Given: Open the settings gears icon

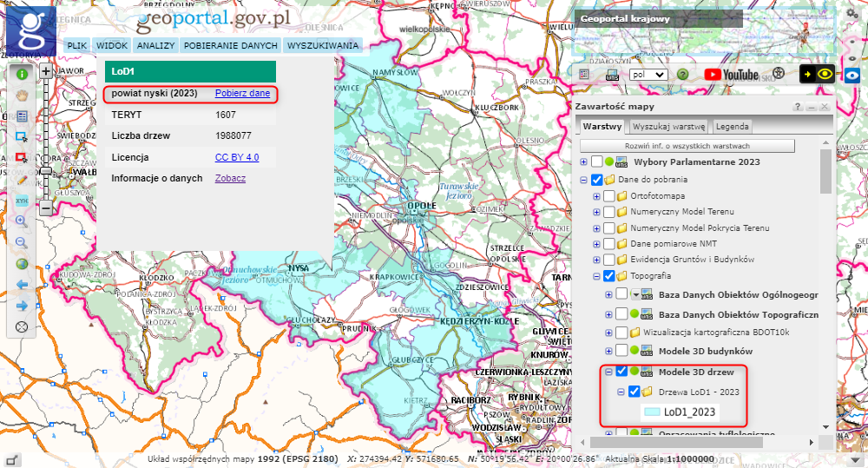Looking at the screenshot, I should pyautogui.click(x=852, y=14).
